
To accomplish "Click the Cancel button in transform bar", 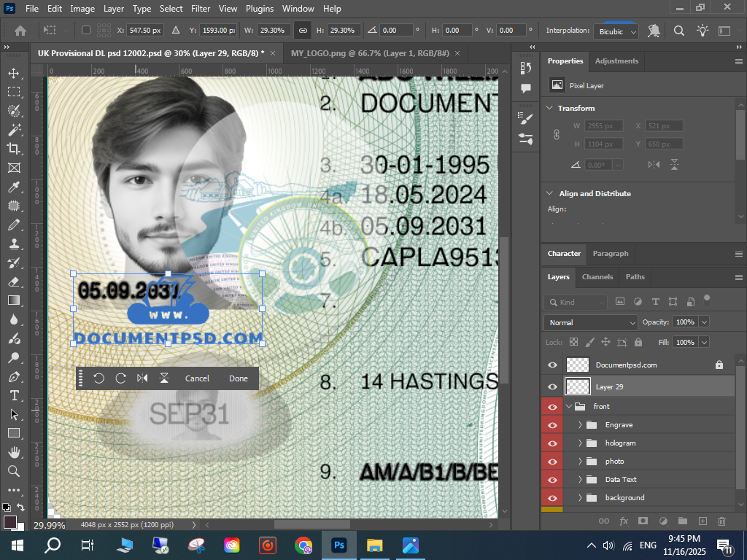I will pyautogui.click(x=197, y=378).
